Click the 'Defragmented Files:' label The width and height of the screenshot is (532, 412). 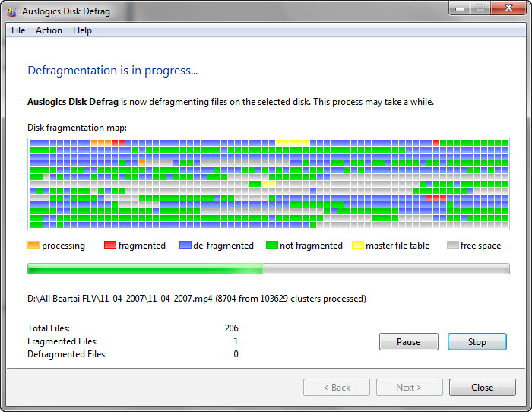(67, 354)
